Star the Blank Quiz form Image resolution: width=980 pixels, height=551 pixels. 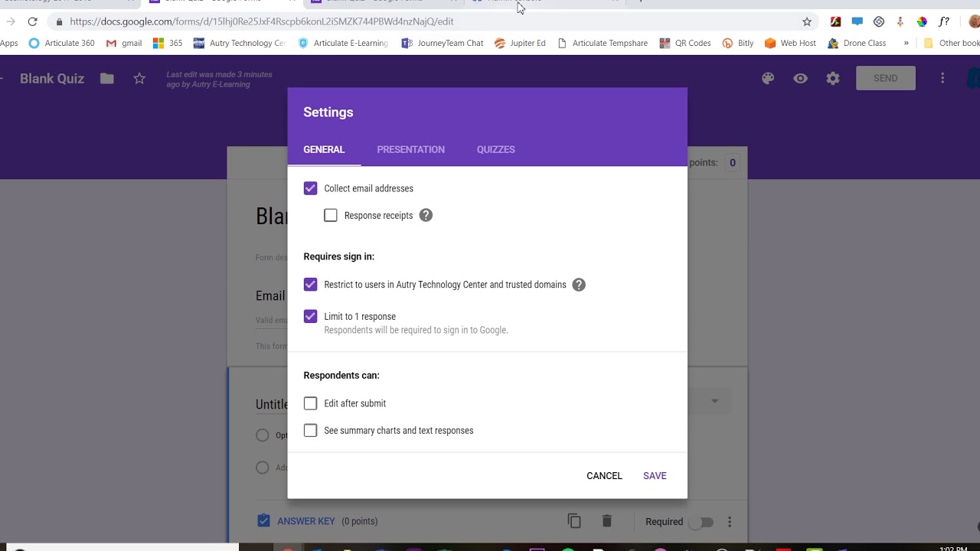[x=139, y=78]
